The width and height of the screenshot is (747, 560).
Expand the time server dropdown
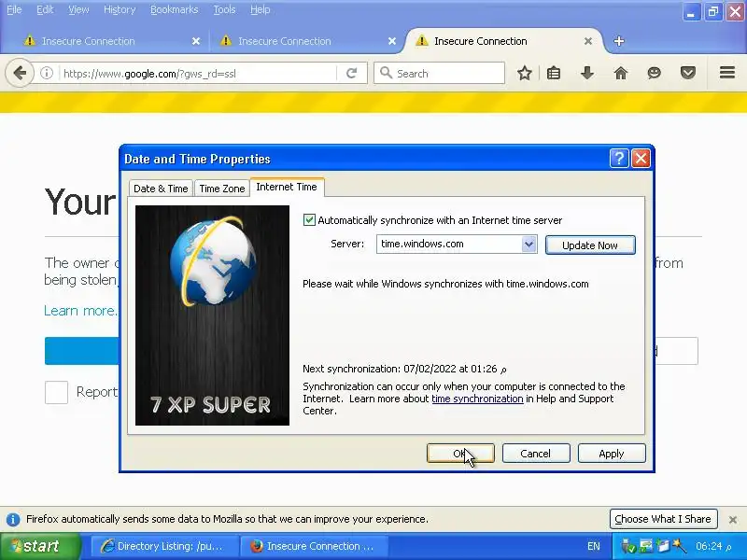point(529,245)
